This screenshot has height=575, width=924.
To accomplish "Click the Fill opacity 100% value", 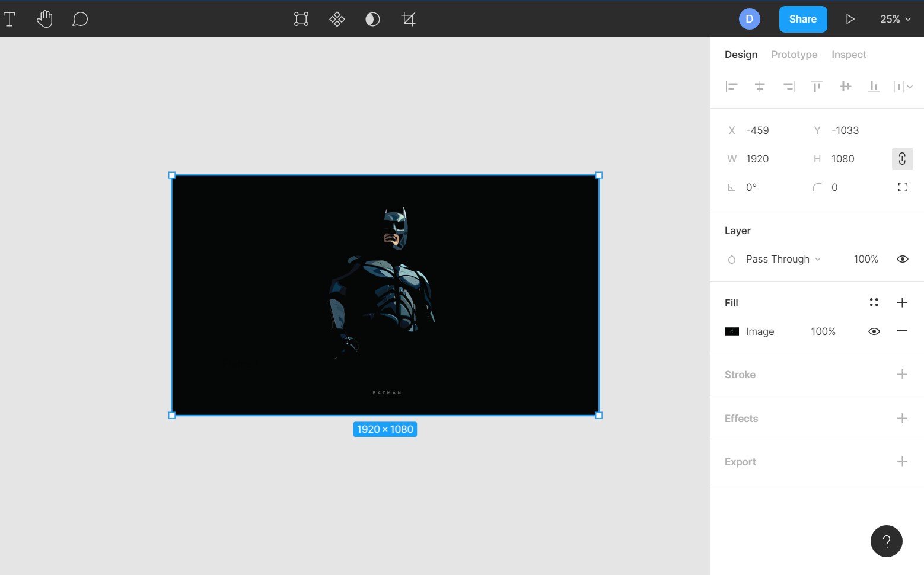I will tap(823, 331).
